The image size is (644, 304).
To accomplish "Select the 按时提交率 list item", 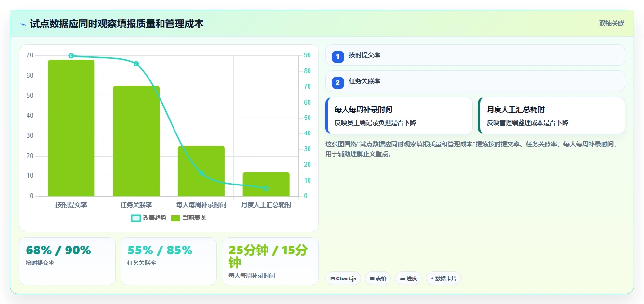I will point(475,55).
